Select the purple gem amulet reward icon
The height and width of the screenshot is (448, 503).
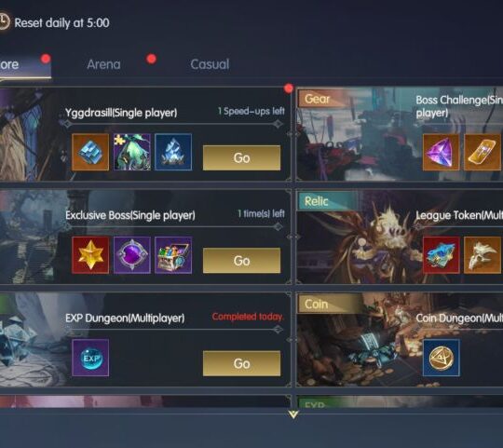tap(132, 255)
